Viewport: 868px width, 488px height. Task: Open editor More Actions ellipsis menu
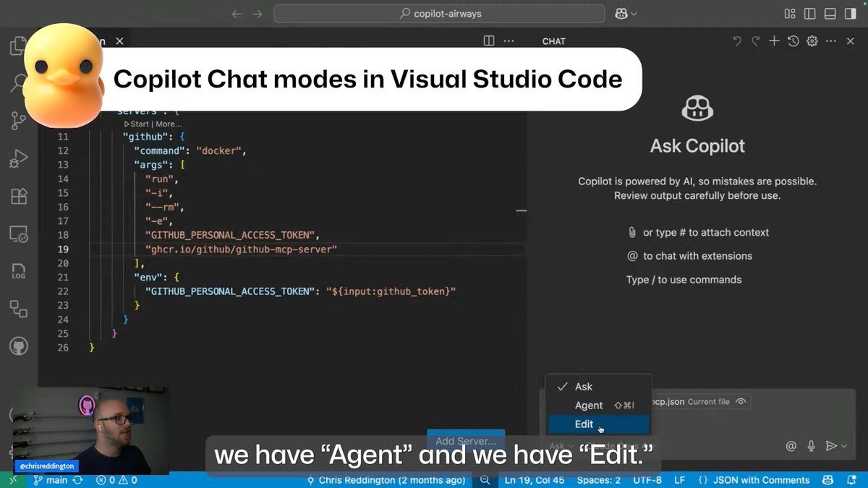click(509, 41)
